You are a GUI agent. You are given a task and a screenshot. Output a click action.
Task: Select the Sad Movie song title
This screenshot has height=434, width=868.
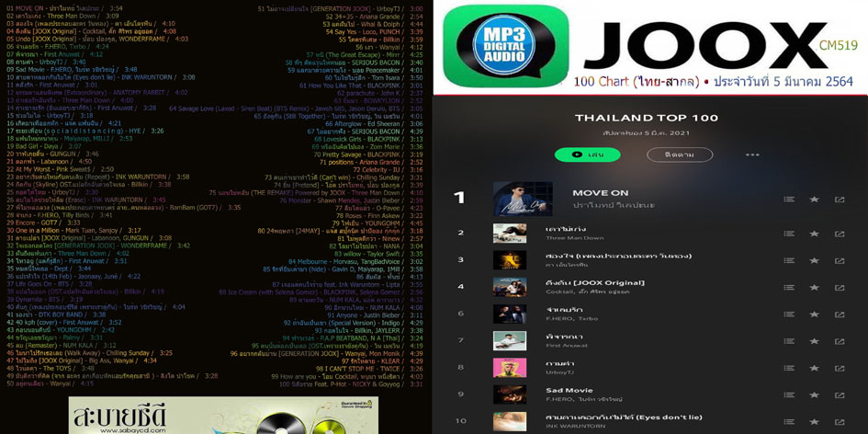pos(569,390)
